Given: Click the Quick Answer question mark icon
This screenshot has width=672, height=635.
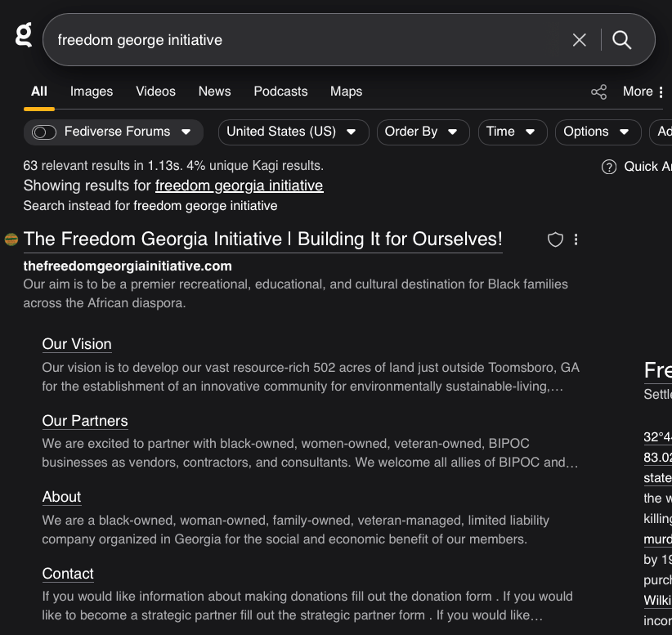Looking at the screenshot, I should click(609, 167).
